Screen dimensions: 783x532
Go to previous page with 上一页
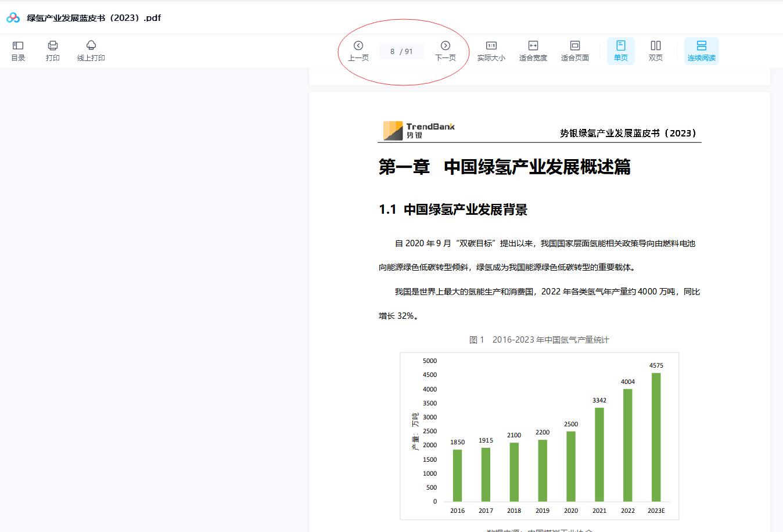pos(358,51)
